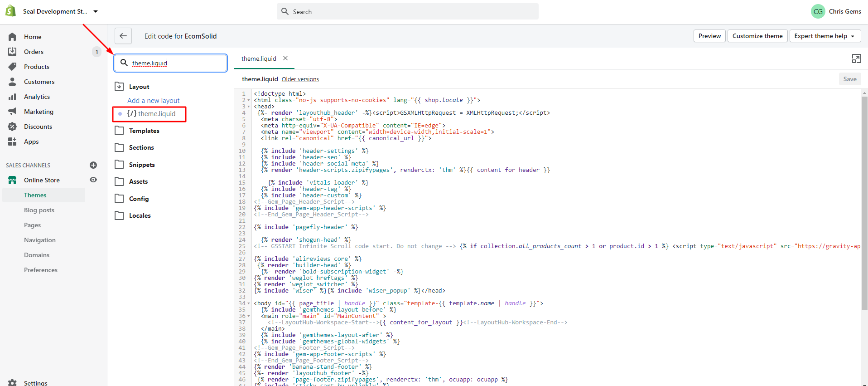Open Orders in sidebar
The width and height of the screenshot is (868, 386).
tap(34, 52)
